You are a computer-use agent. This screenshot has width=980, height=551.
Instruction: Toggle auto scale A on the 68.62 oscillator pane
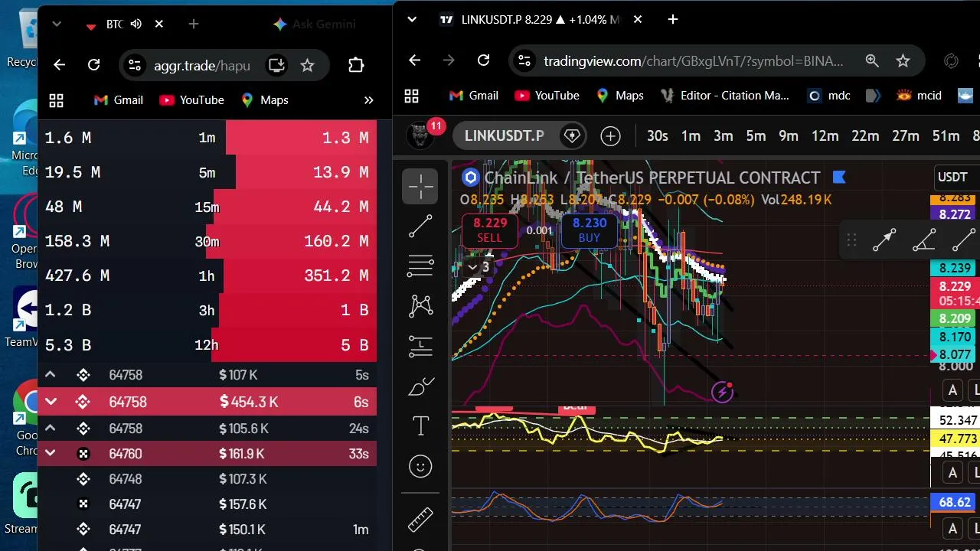(x=952, y=528)
